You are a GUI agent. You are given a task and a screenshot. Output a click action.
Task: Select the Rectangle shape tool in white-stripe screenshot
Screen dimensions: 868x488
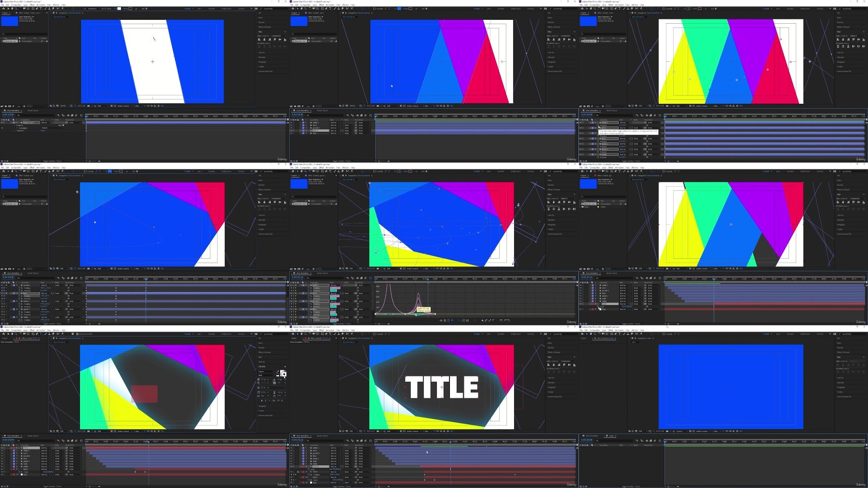(x=33, y=8)
